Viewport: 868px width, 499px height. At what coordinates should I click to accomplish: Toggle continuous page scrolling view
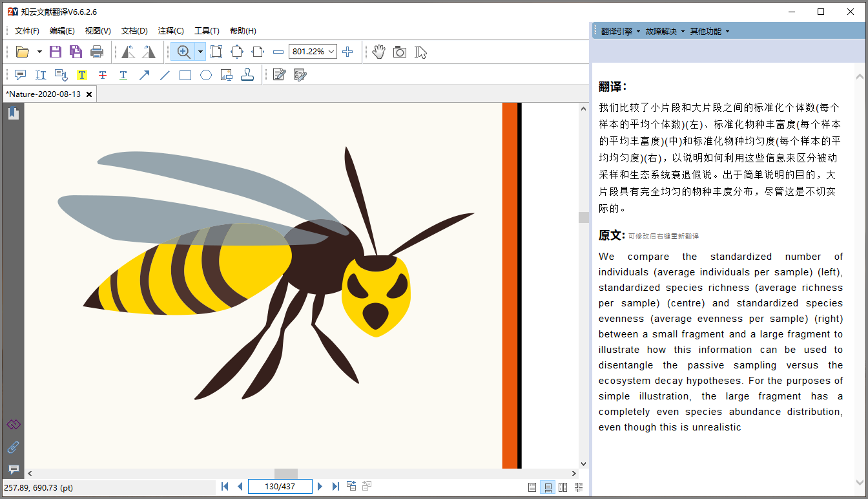(548, 487)
